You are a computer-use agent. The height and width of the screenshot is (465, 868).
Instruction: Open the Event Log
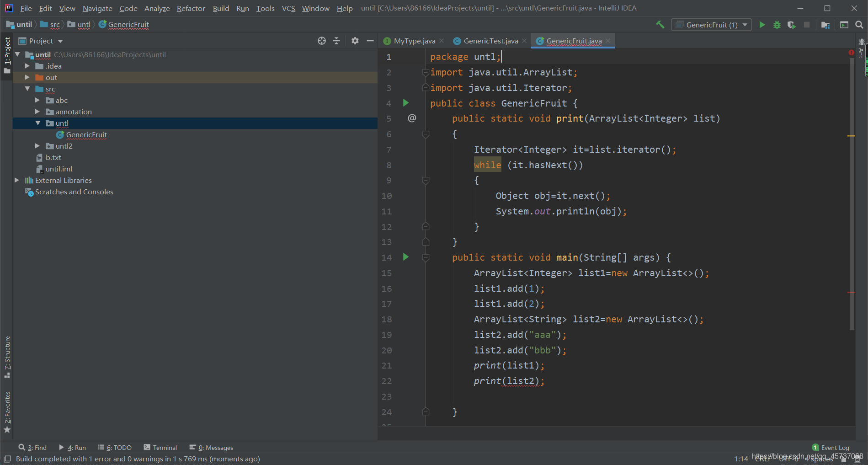(831, 448)
